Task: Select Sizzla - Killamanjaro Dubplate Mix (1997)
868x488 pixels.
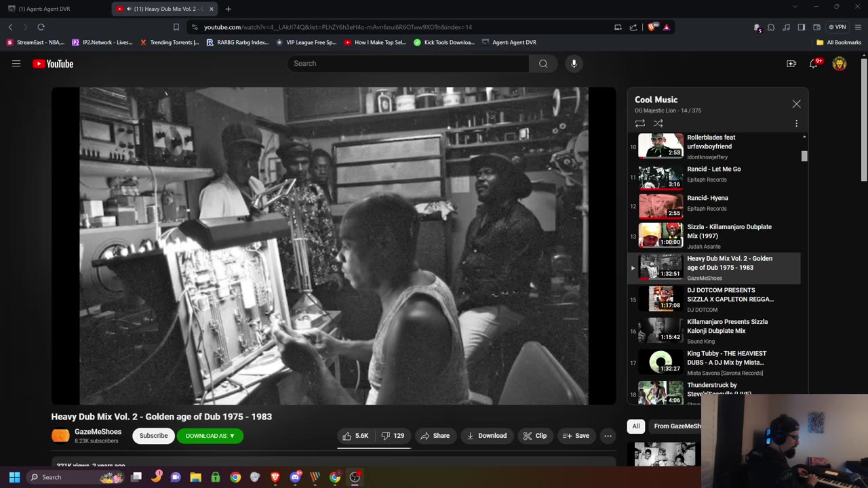Action: (714, 236)
